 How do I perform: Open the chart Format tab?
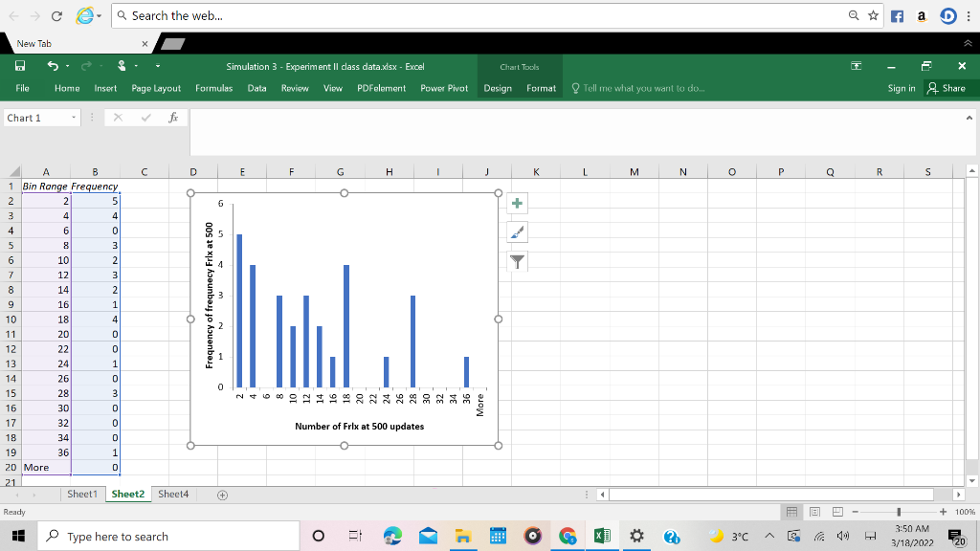[542, 88]
